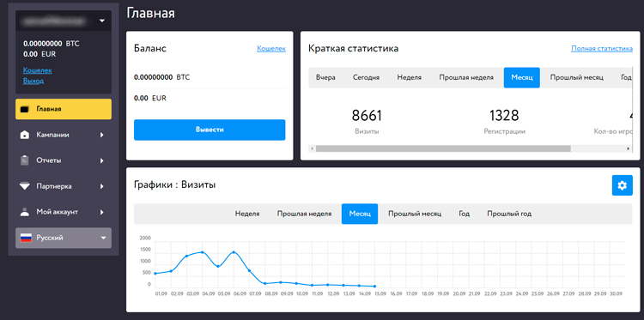This screenshot has width=644, height=320.
Task: Select Прошлый месяц statistics tab
Action: pyautogui.click(x=577, y=77)
